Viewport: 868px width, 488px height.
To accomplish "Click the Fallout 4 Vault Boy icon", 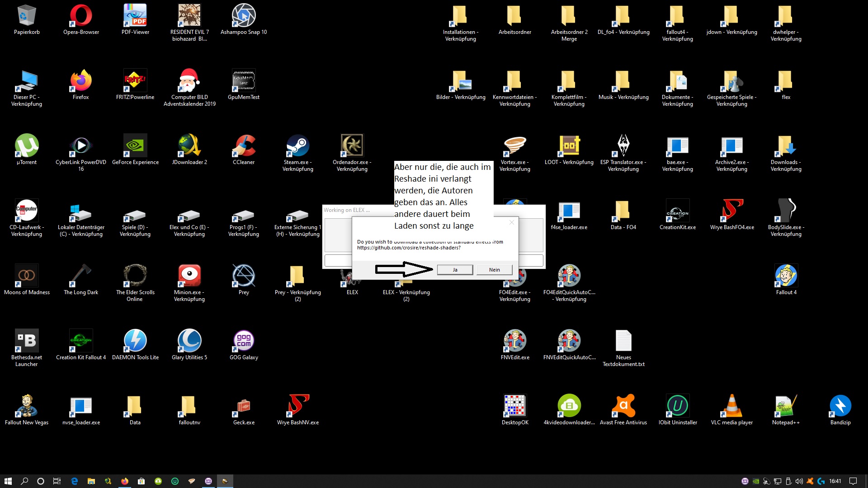I will (x=786, y=276).
